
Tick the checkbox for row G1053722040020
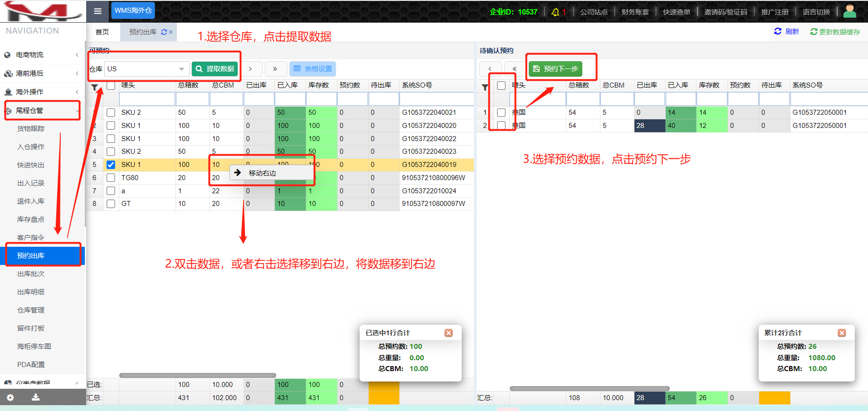pyautogui.click(x=111, y=126)
